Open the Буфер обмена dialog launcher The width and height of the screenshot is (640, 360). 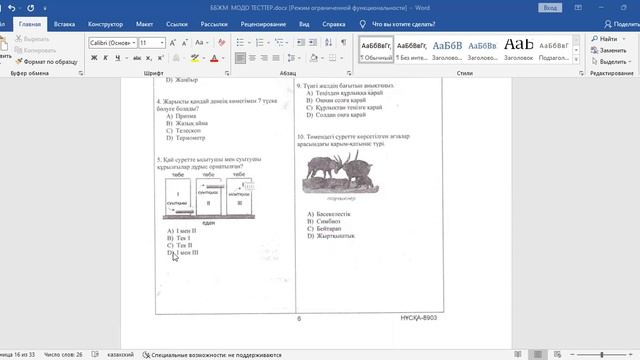80,73
